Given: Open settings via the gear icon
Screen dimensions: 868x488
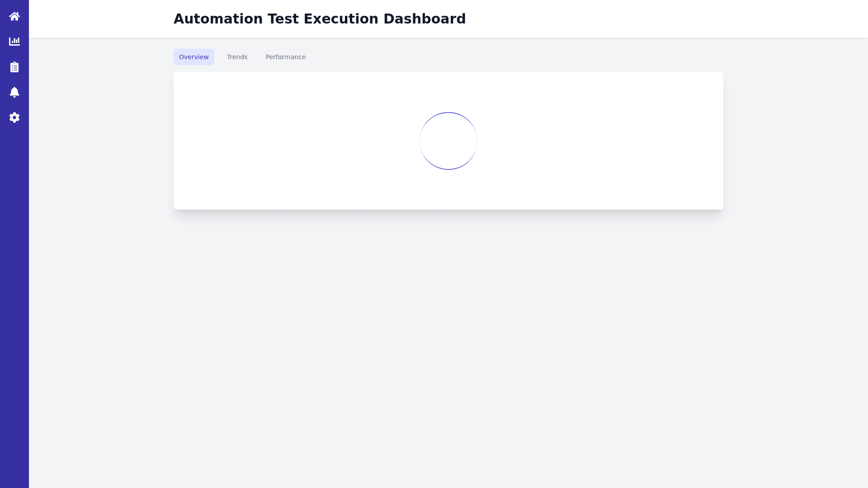Looking at the screenshot, I should 14,117.
